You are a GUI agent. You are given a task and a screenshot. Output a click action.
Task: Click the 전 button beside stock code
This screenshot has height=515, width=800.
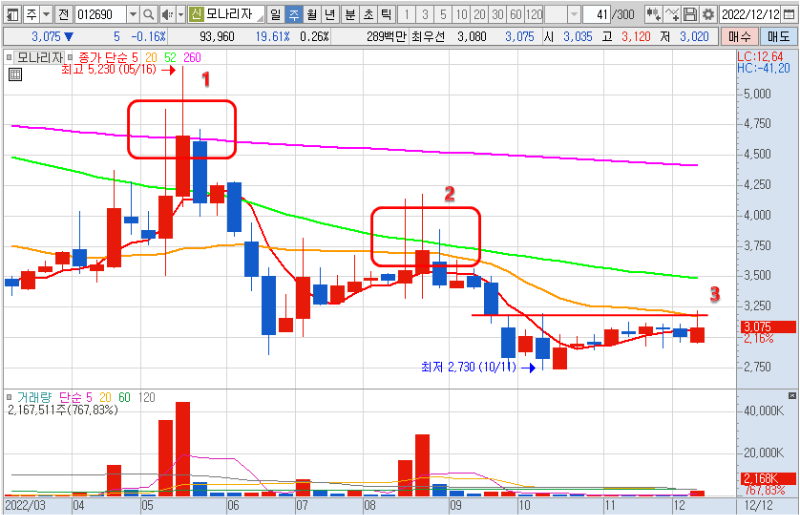coord(63,14)
